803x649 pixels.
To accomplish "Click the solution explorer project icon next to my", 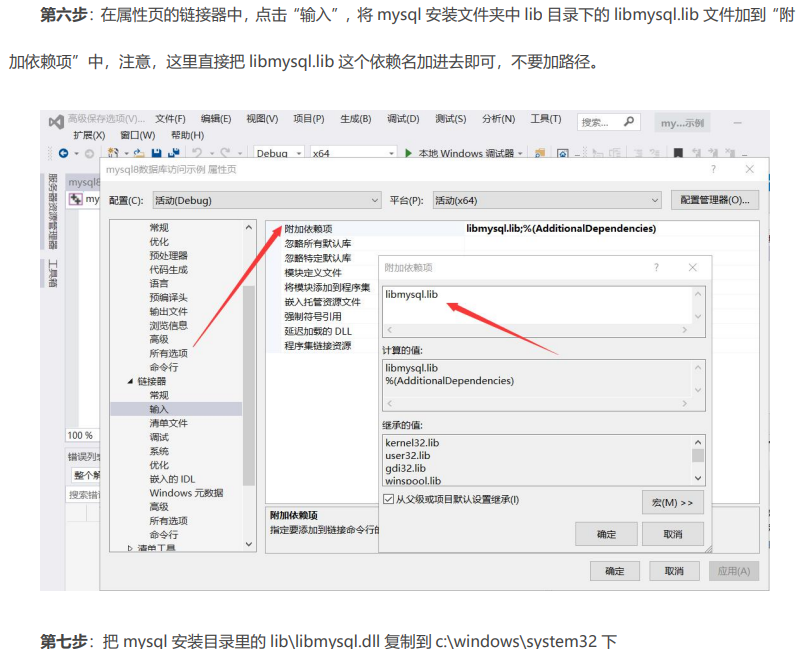I will [76, 199].
